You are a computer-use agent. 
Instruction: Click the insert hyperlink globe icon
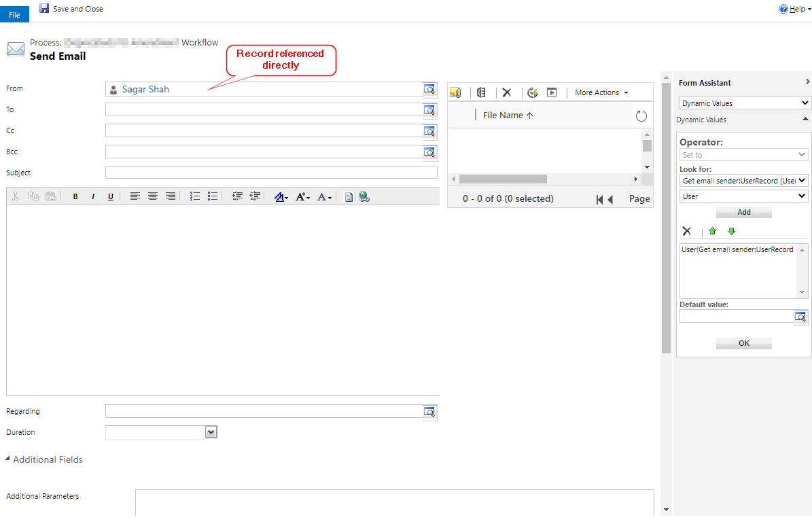click(364, 196)
